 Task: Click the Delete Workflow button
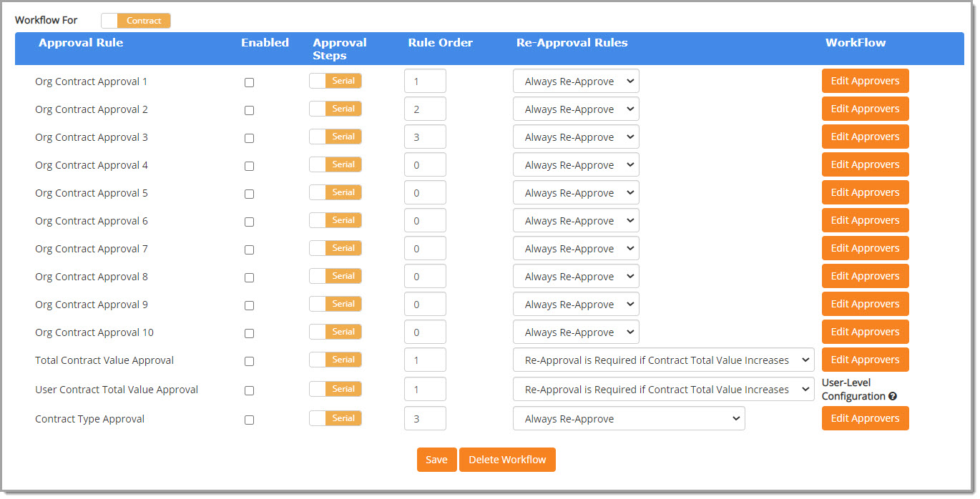[x=507, y=460]
